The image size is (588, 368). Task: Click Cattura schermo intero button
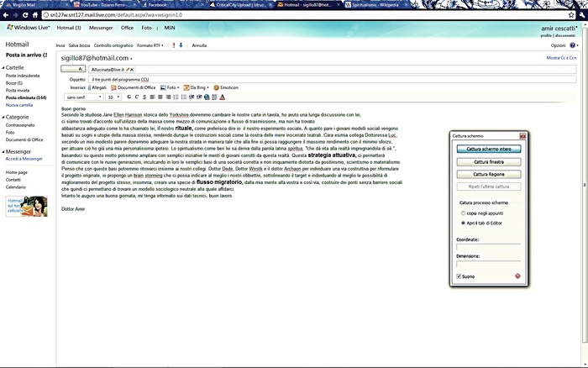(489, 149)
